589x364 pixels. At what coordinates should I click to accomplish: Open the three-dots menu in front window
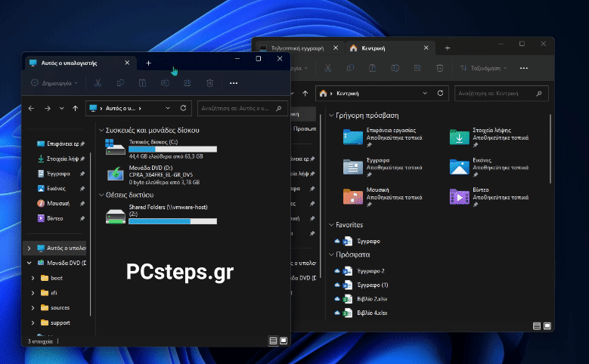[234, 83]
